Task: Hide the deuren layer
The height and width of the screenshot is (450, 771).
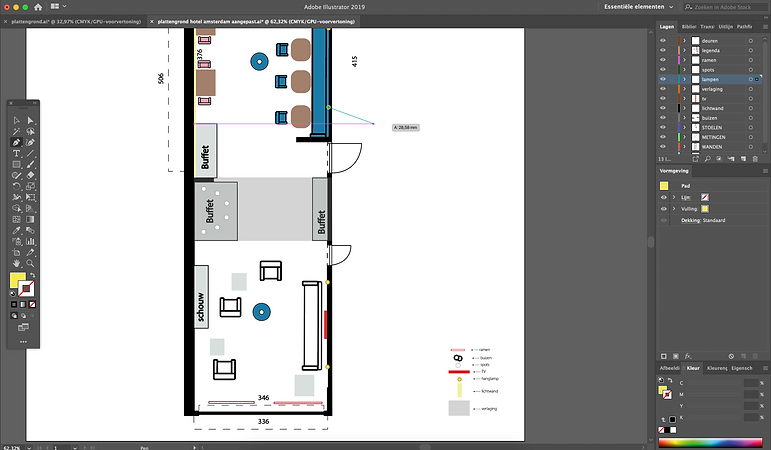Action: [x=663, y=41]
